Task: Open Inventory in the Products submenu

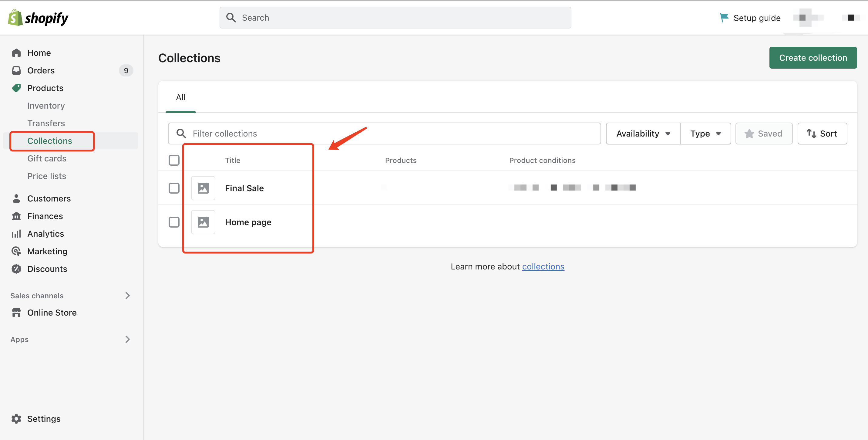Action: coord(46,106)
